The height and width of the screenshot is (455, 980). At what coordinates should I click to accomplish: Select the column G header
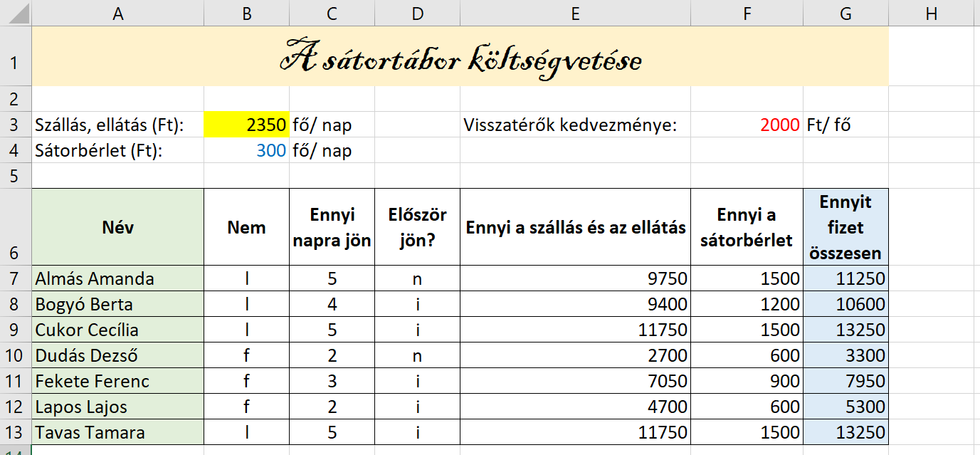[x=845, y=13]
